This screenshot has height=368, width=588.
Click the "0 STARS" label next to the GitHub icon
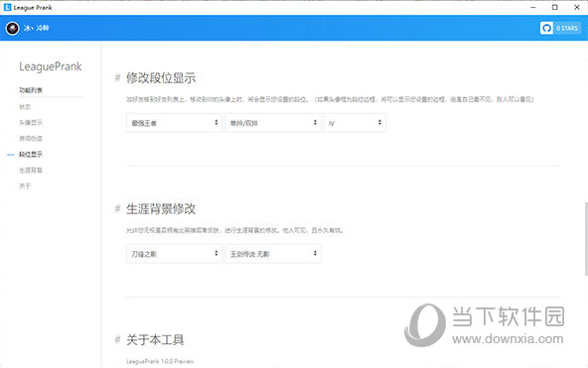(x=566, y=28)
